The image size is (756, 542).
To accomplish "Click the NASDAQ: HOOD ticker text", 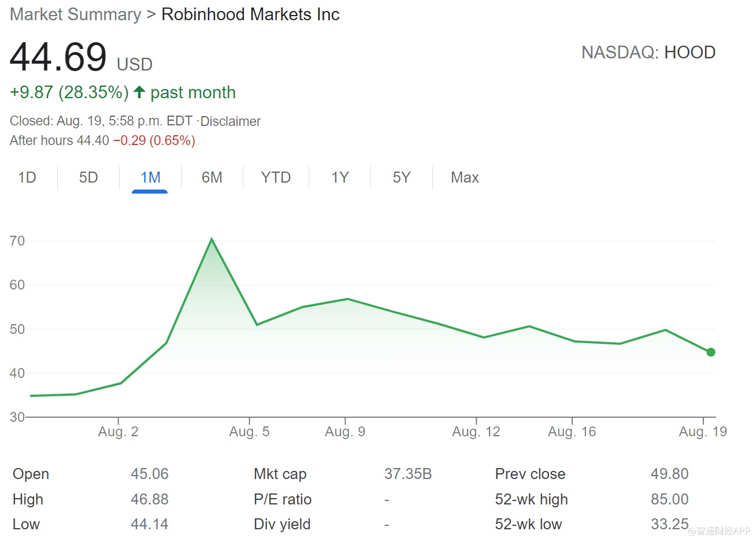I will pos(648,53).
